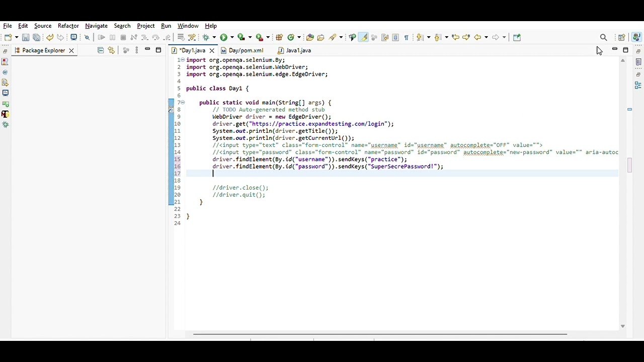Place cursor on the driver.get URL line
The image size is (644, 362).
303,124
